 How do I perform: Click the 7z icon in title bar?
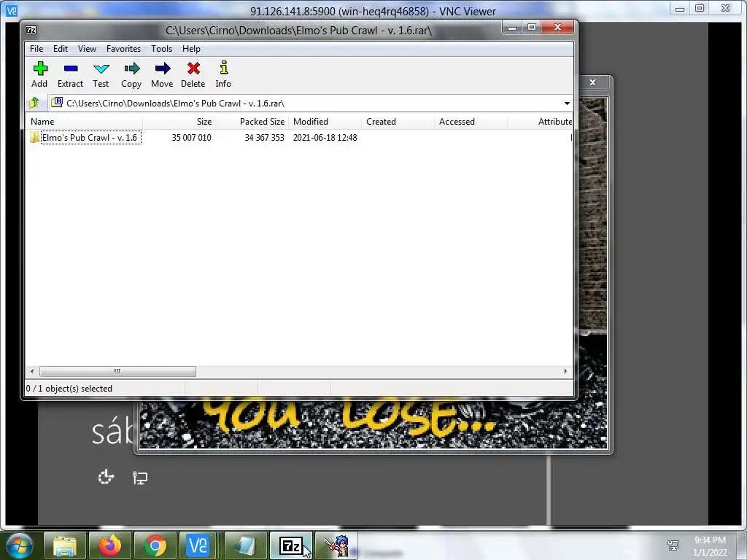pyautogui.click(x=31, y=30)
